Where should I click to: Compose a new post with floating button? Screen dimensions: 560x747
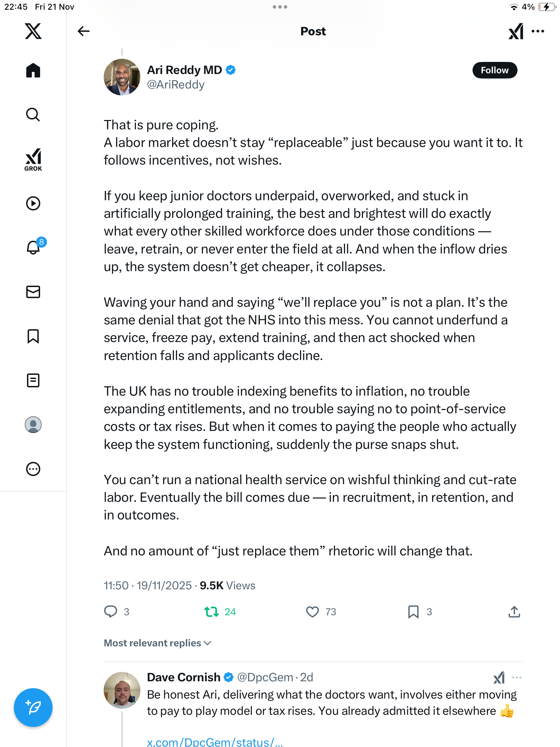tap(33, 708)
